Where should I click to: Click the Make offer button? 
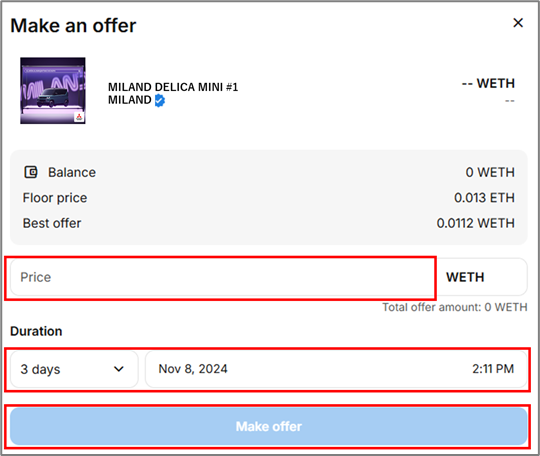[x=269, y=426]
